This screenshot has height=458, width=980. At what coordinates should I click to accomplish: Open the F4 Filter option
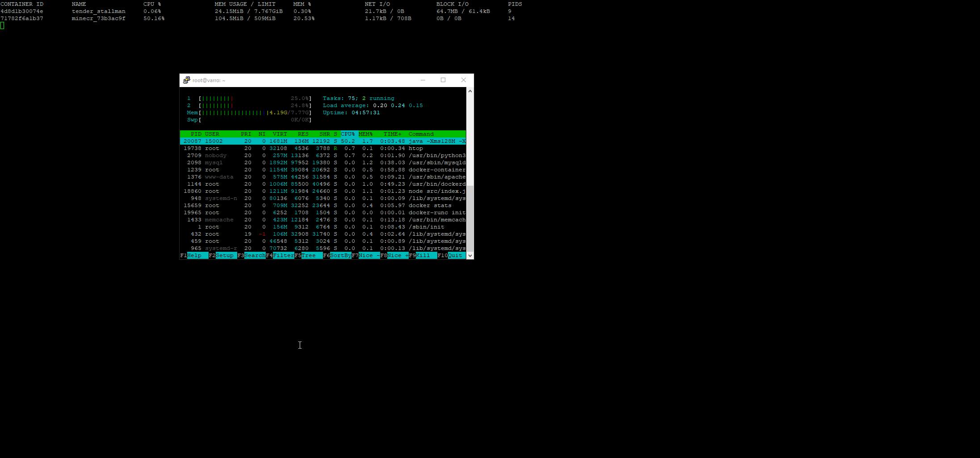click(283, 256)
